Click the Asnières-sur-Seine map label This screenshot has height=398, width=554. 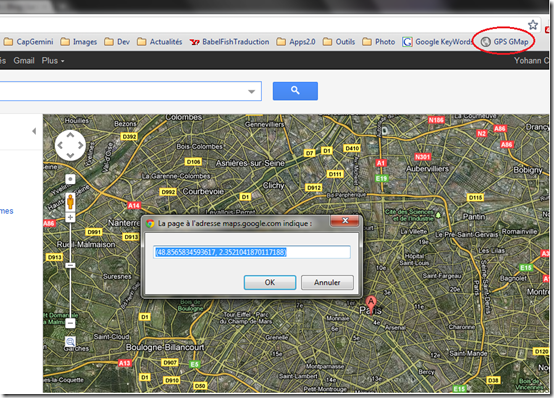tap(250, 163)
